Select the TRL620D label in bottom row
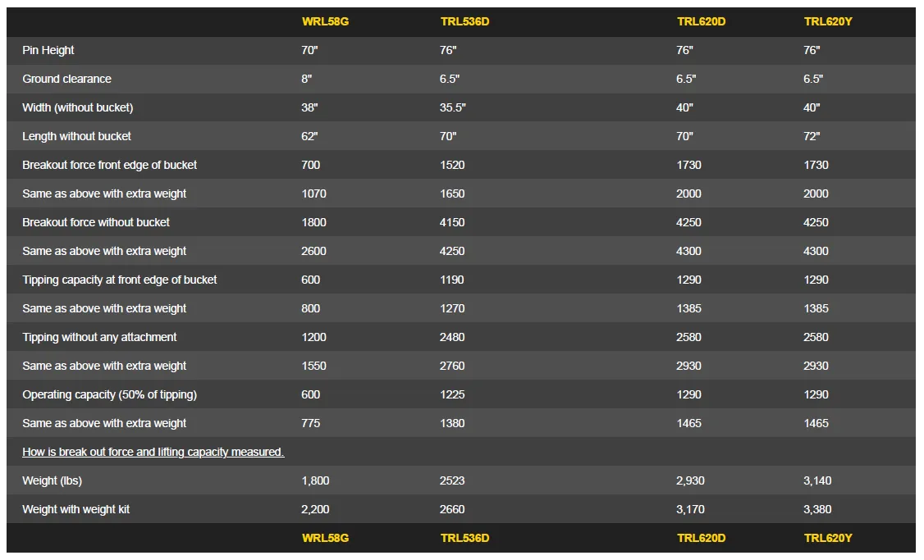This screenshot has height=560, width=924. pyautogui.click(x=701, y=538)
